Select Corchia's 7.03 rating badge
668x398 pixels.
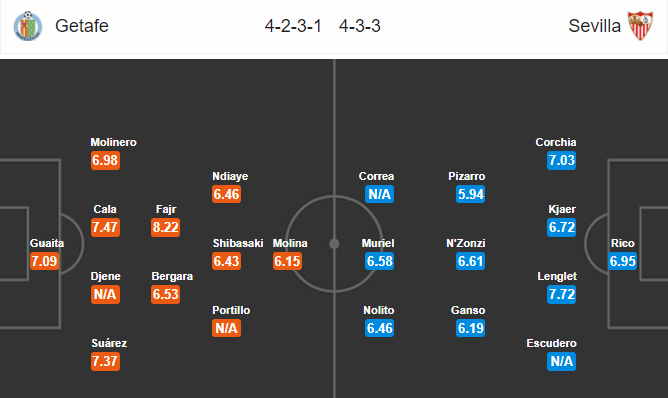coord(561,160)
